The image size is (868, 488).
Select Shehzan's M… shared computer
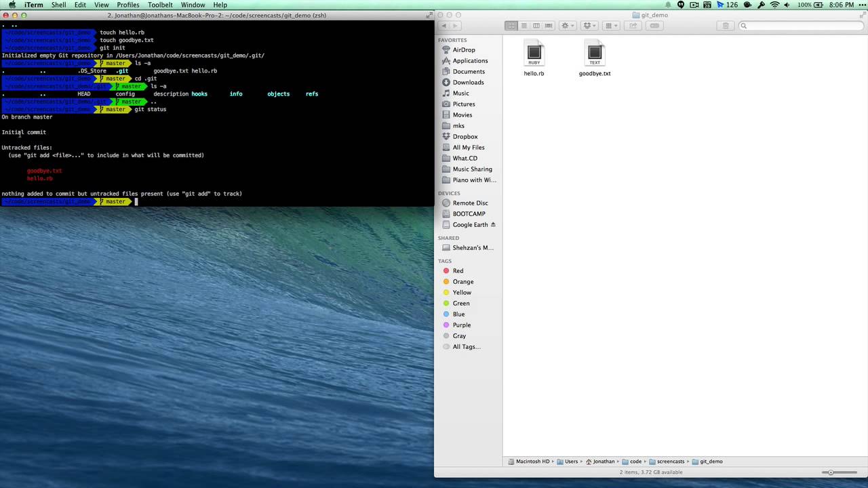click(473, 247)
